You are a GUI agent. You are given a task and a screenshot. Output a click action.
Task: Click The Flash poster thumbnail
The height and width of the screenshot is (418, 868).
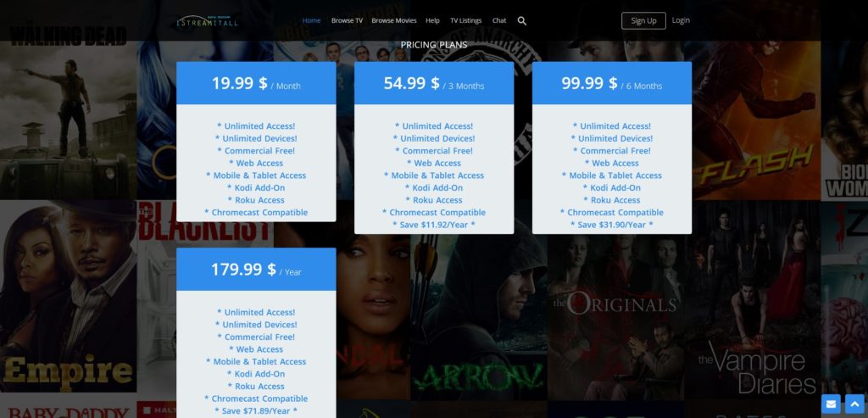[756, 120]
